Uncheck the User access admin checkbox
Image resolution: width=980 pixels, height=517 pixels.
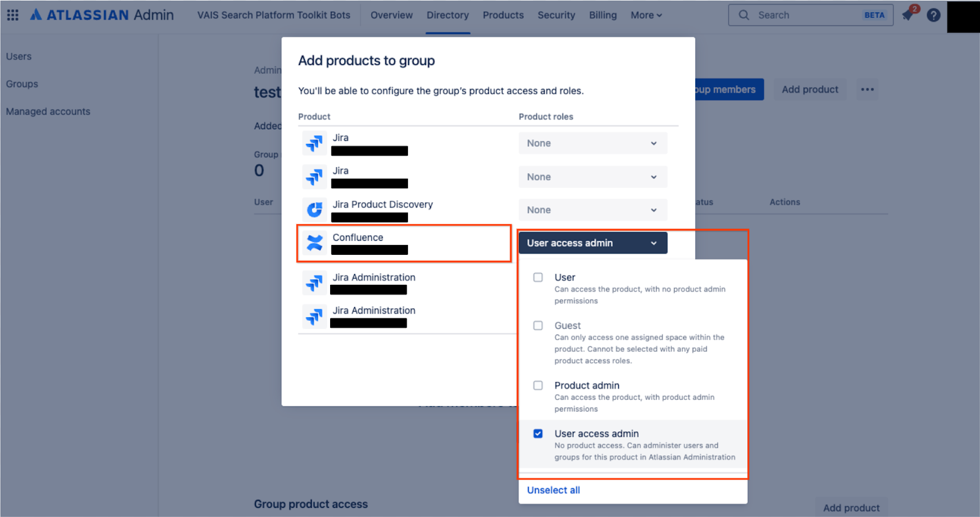538,434
